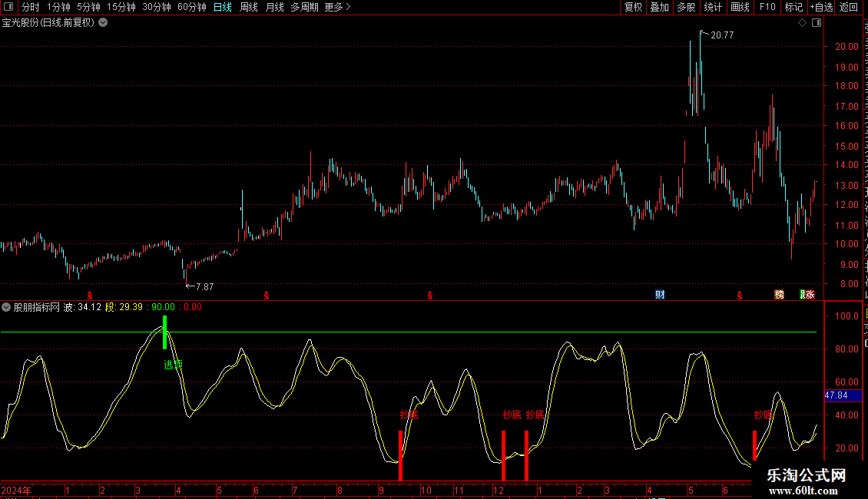Click the last 抄底 bar near May 2025
The image size is (868, 499).
[x=754, y=445]
